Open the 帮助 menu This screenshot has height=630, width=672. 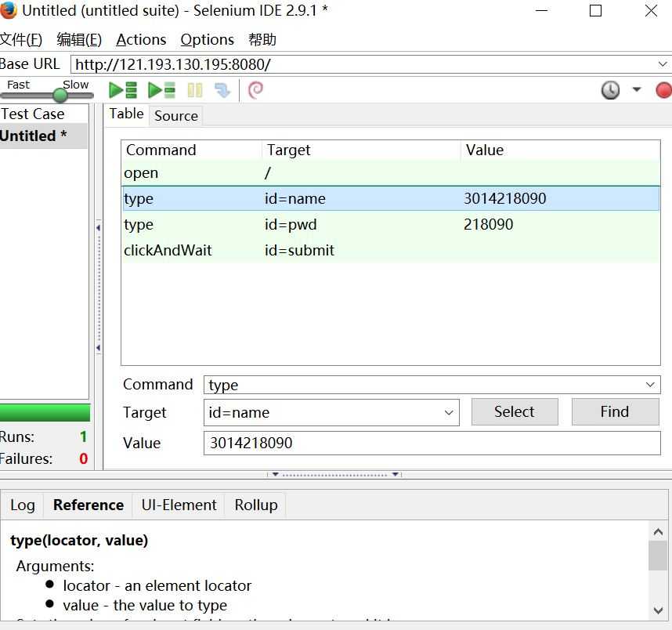pyautogui.click(x=262, y=40)
